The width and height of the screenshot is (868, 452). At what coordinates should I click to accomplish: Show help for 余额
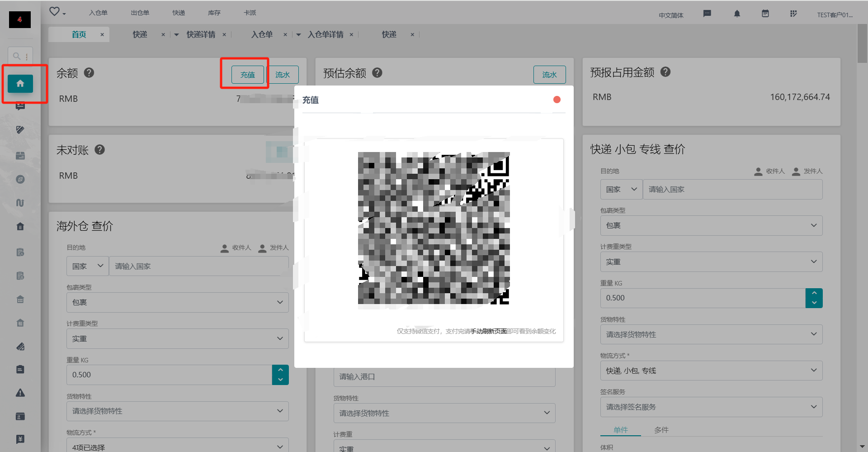pos(89,73)
